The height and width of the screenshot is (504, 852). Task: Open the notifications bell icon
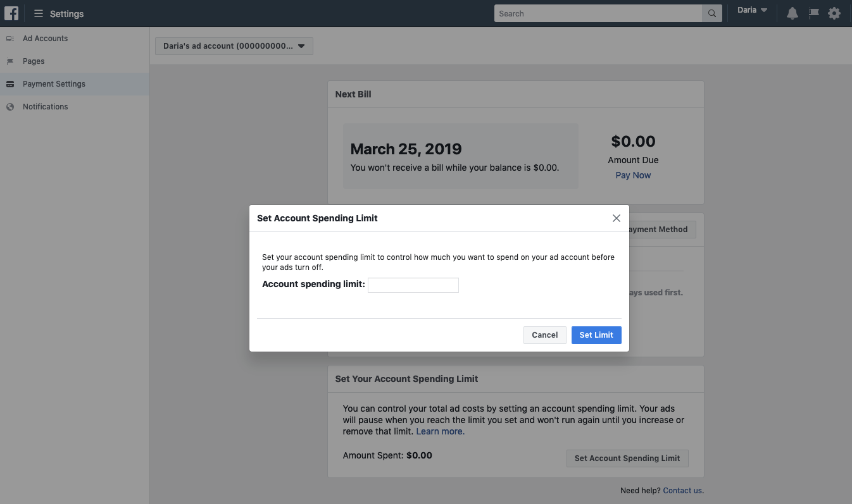pos(792,13)
